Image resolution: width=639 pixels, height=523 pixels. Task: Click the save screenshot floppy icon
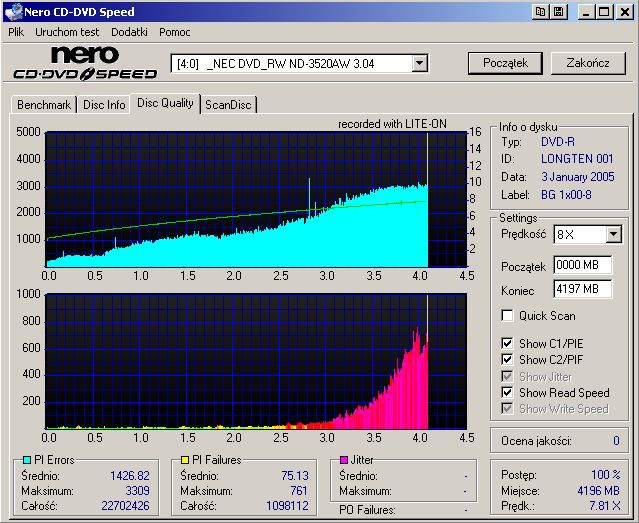(559, 12)
